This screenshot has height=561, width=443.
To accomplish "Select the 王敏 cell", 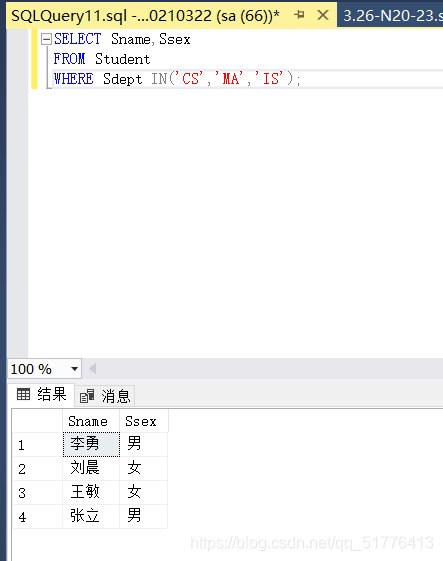I will 91,492.
